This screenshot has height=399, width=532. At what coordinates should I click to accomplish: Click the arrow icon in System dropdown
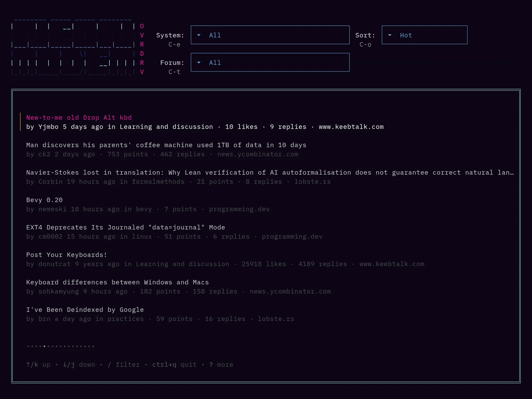199,35
